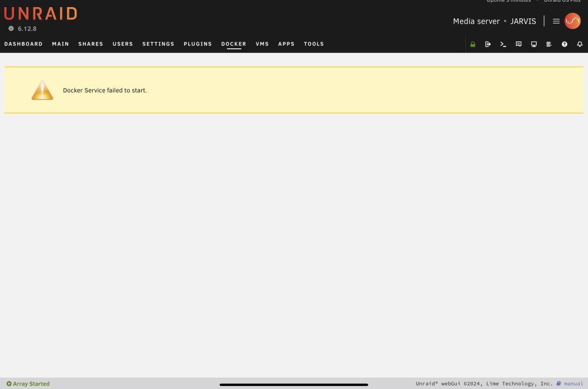The width and height of the screenshot is (588, 389).
Task: Open the system log icon
Action: click(x=549, y=44)
